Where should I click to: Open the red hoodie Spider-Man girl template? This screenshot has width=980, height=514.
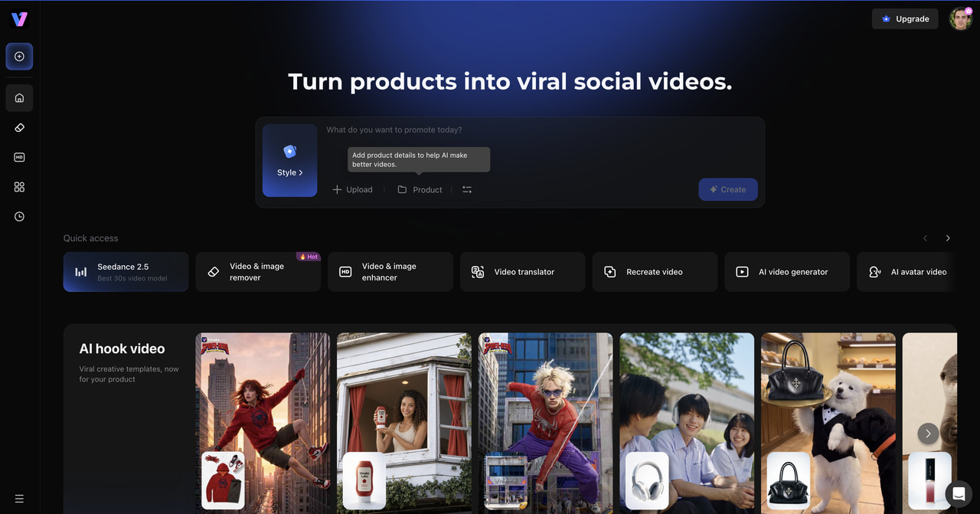[263, 423]
